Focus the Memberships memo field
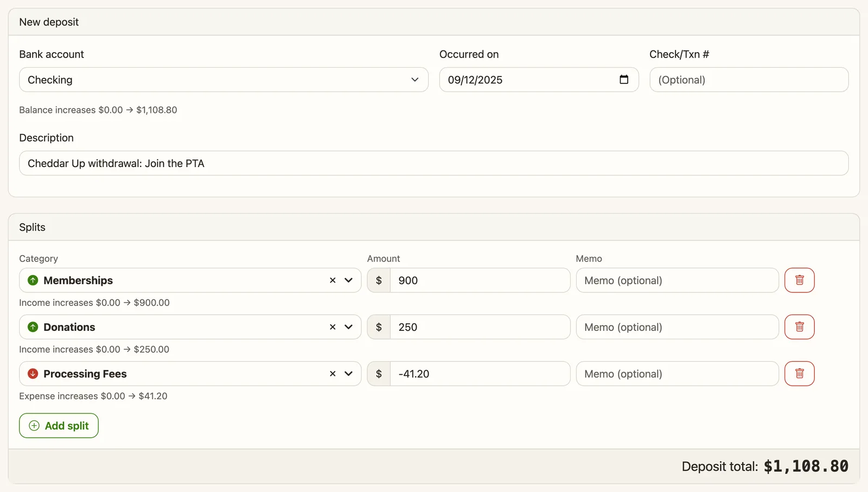Image resolution: width=868 pixels, height=492 pixels. (x=677, y=280)
